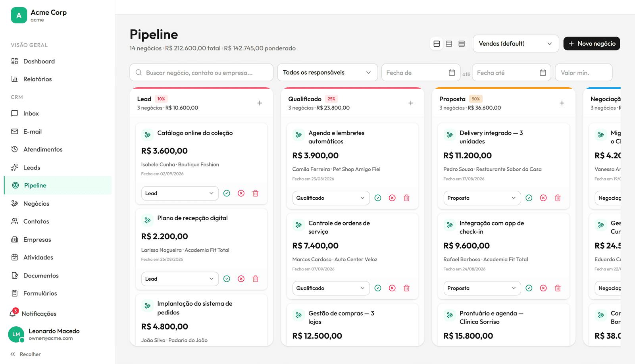
Task: Open Empresas in the sidebar
Action: pos(58,239)
